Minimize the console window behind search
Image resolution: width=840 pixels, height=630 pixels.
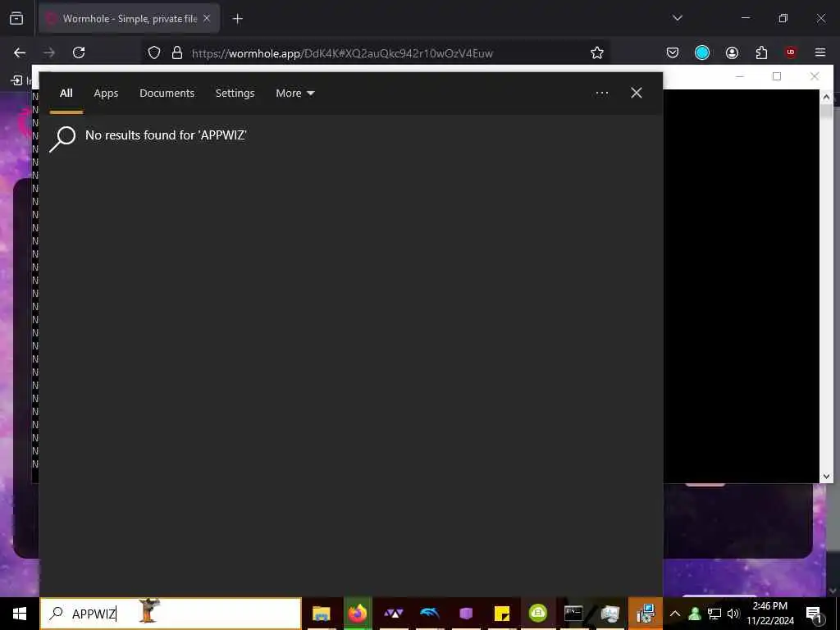coord(740,76)
